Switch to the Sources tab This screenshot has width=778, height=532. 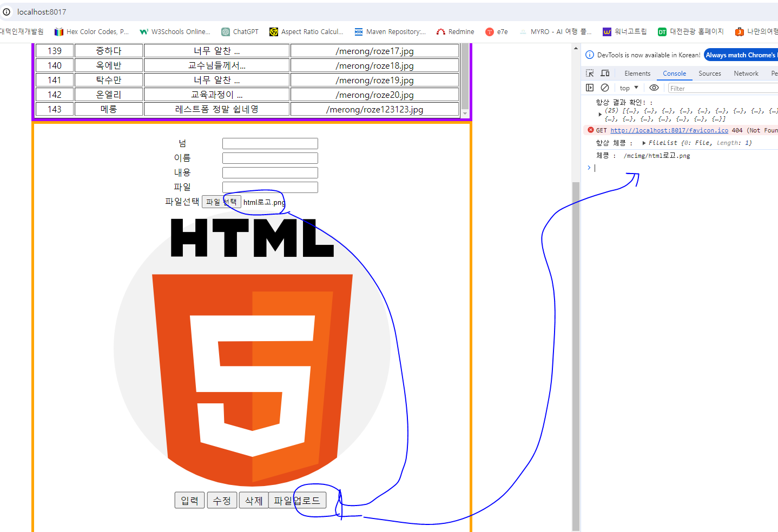(x=709, y=74)
